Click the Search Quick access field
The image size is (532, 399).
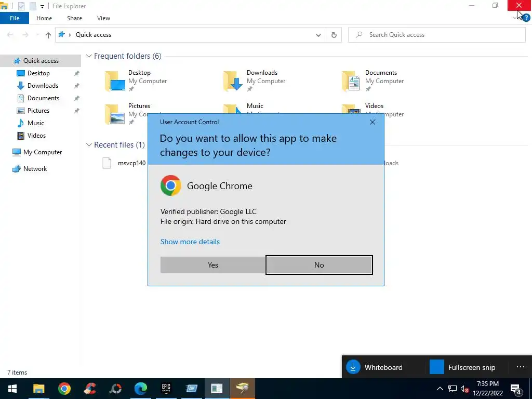[x=436, y=35]
